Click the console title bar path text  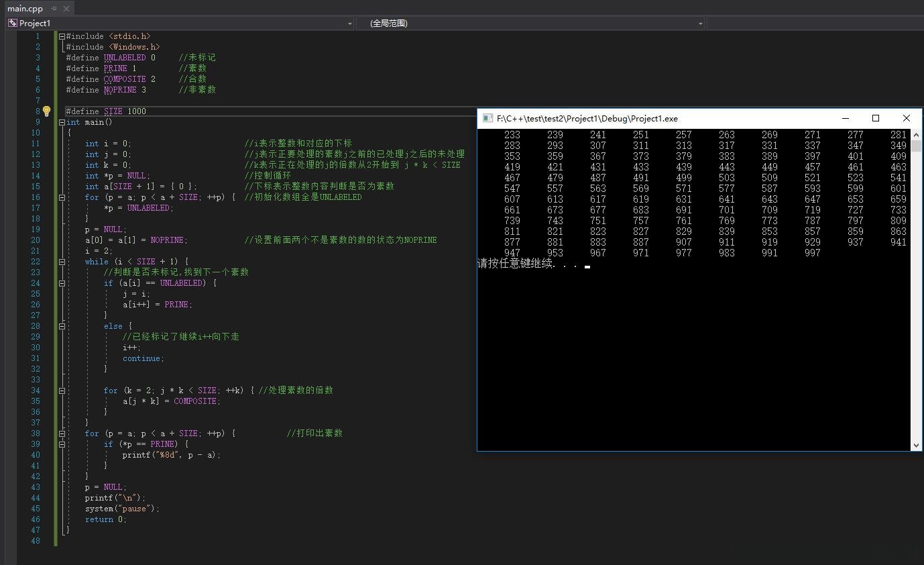(587, 119)
